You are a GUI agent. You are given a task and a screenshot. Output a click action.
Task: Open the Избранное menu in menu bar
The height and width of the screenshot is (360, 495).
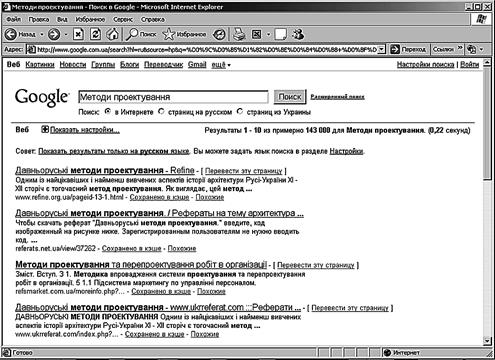90,19
